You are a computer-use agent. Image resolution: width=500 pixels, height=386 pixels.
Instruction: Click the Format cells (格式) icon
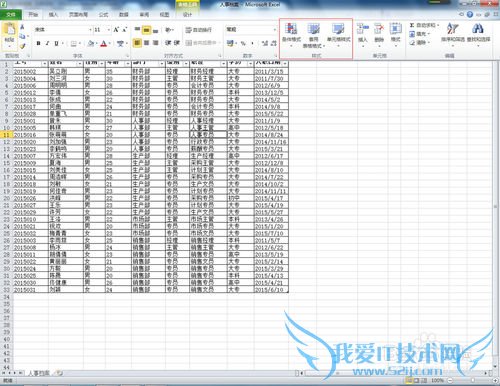(x=396, y=29)
